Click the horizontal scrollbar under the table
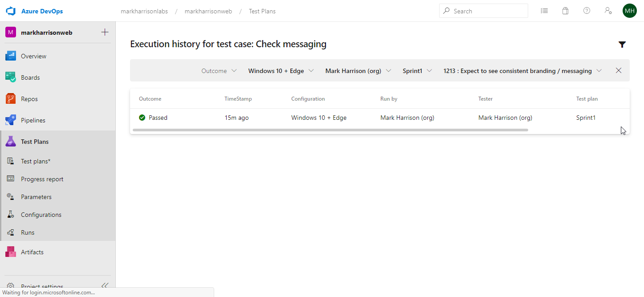The image size is (644, 297). [330, 130]
